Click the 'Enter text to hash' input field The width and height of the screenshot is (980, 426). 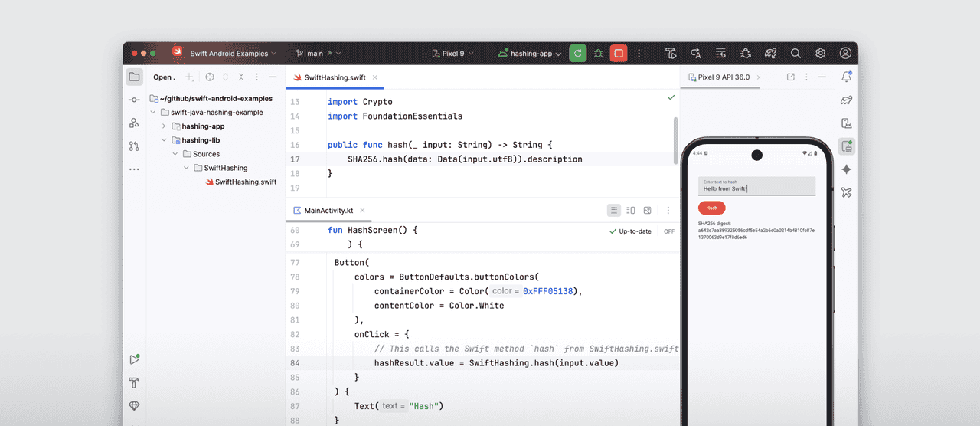(x=756, y=186)
